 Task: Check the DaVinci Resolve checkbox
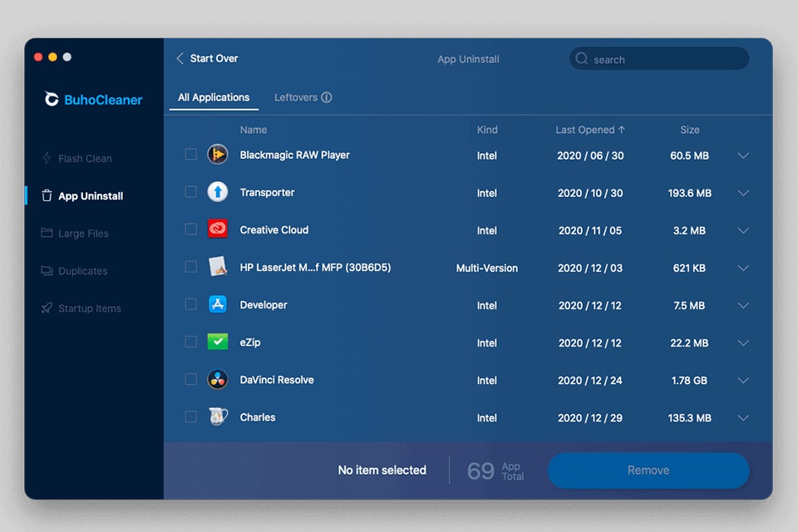click(x=191, y=379)
